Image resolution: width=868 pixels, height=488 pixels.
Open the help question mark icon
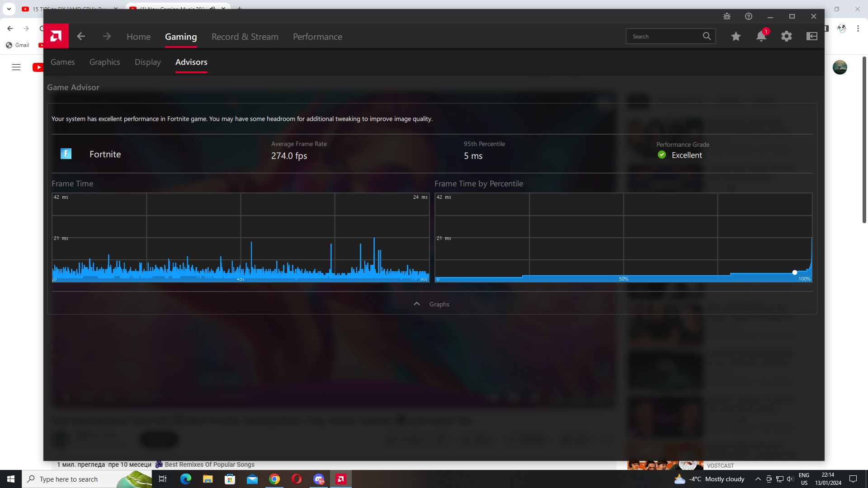[749, 16]
